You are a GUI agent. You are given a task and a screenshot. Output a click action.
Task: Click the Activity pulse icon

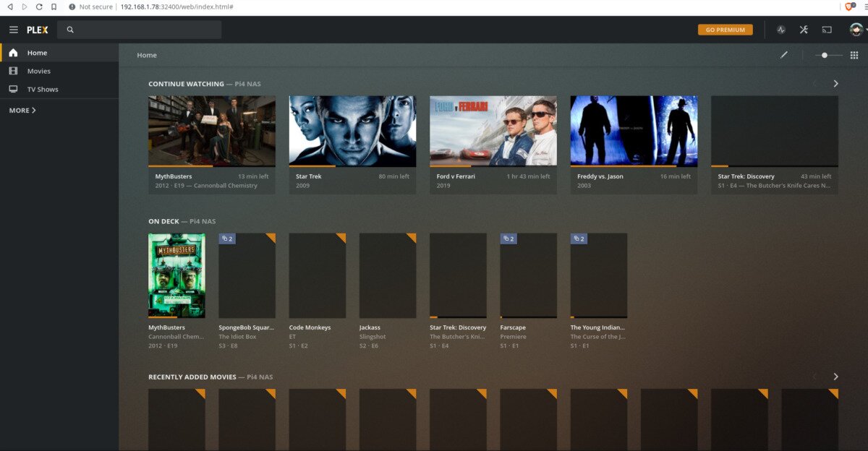(x=781, y=30)
